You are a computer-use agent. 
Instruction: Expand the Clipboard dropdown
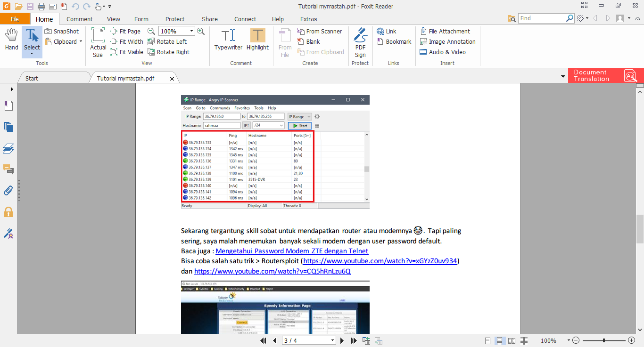[x=81, y=41]
